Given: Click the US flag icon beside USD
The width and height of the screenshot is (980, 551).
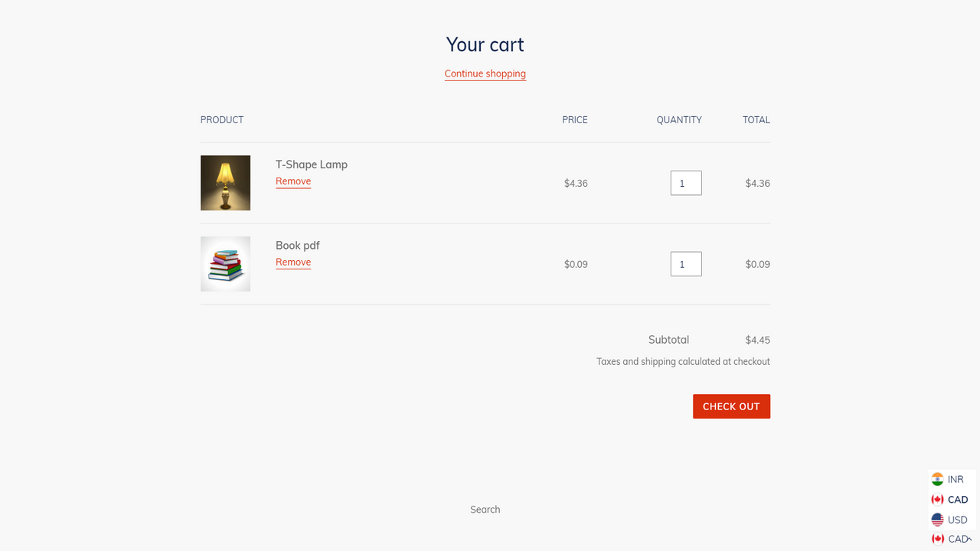Looking at the screenshot, I should click(x=938, y=519).
